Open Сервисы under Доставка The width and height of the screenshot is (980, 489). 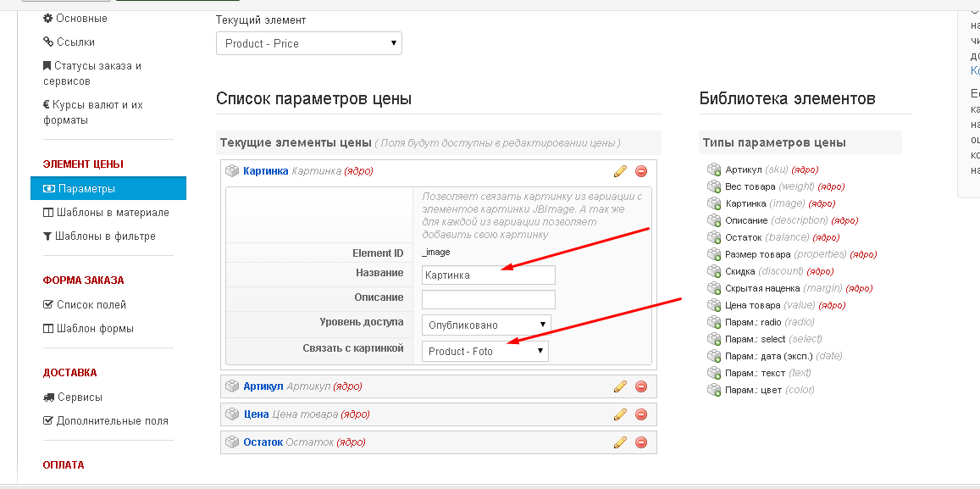(x=80, y=397)
